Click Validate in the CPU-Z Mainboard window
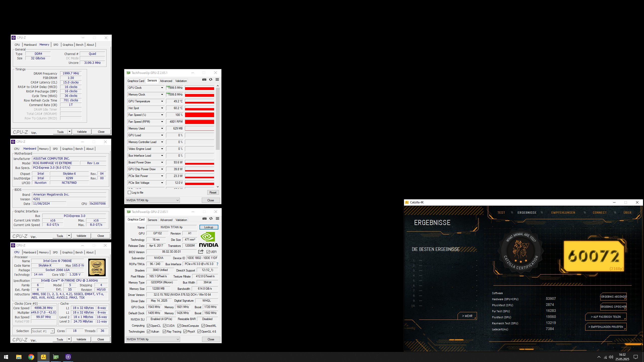644x362 pixels. (81, 236)
